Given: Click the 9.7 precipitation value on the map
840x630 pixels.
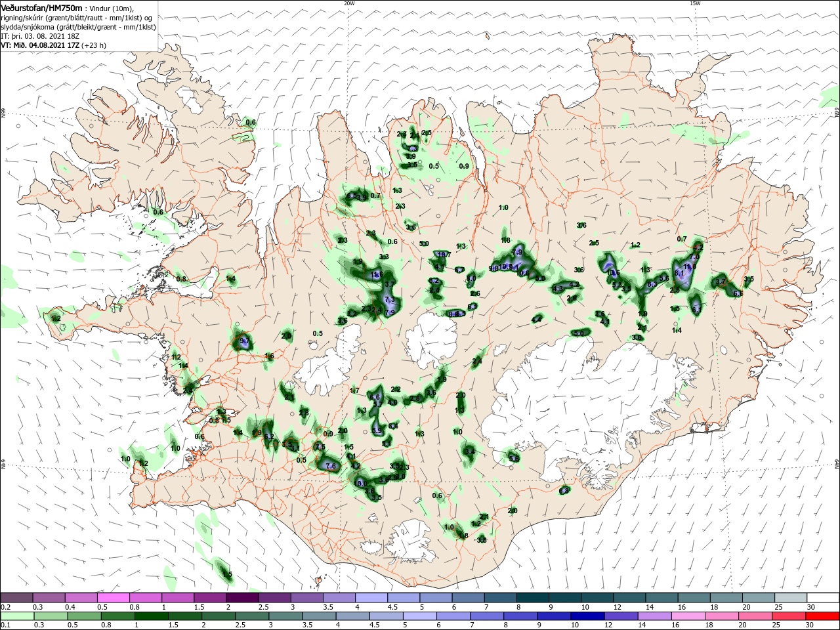Looking at the screenshot, I should point(245,341).
